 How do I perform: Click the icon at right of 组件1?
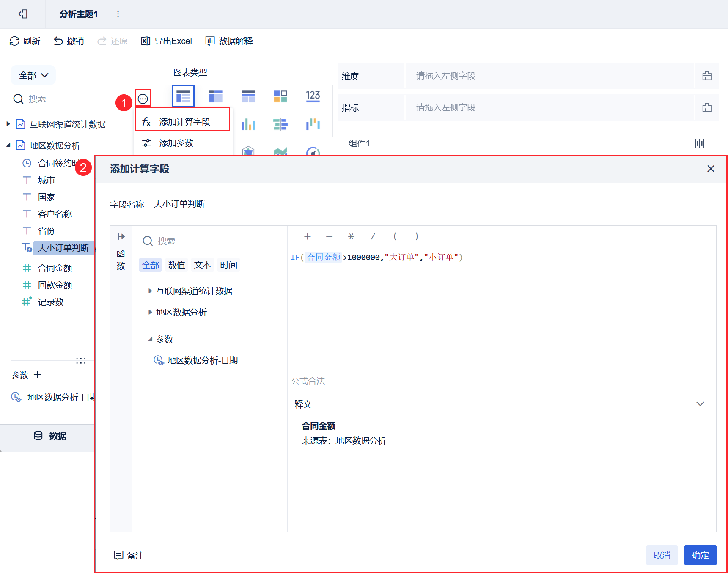(700, 143)
